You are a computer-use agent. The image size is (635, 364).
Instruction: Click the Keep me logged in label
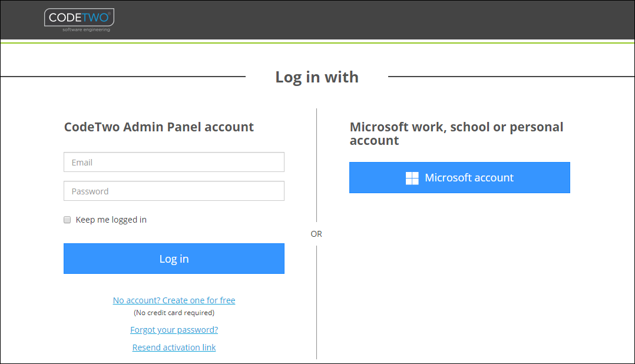pyautogui.click(x=111, y=219)
